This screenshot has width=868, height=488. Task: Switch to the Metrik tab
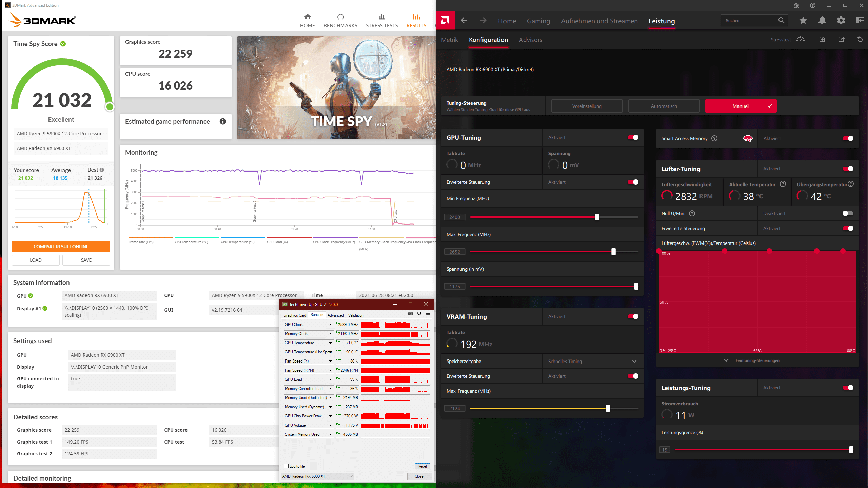(449, 40)
